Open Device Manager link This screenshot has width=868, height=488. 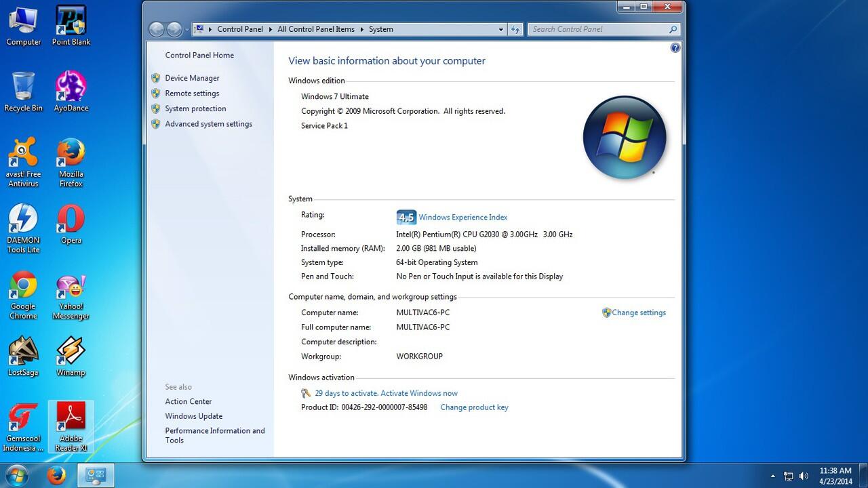[192, 78]
